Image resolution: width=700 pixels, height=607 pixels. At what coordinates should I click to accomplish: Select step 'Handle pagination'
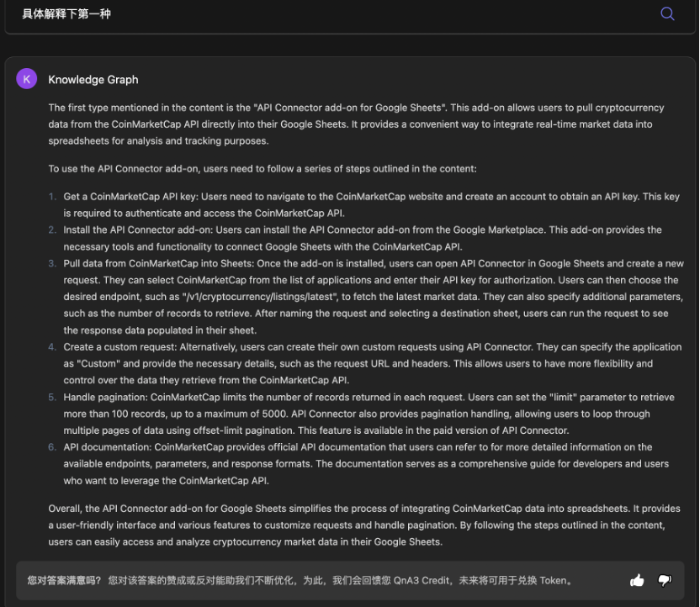click(x=105, y=398)
